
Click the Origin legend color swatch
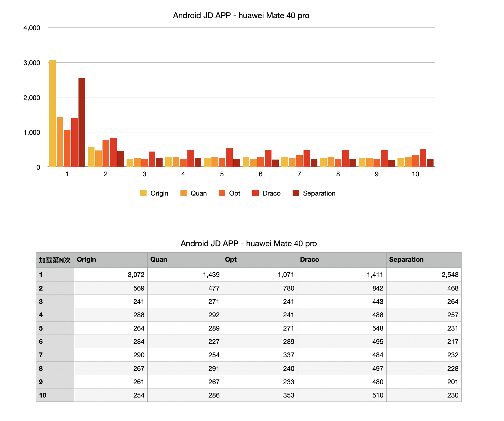click(x=143, y=193)
